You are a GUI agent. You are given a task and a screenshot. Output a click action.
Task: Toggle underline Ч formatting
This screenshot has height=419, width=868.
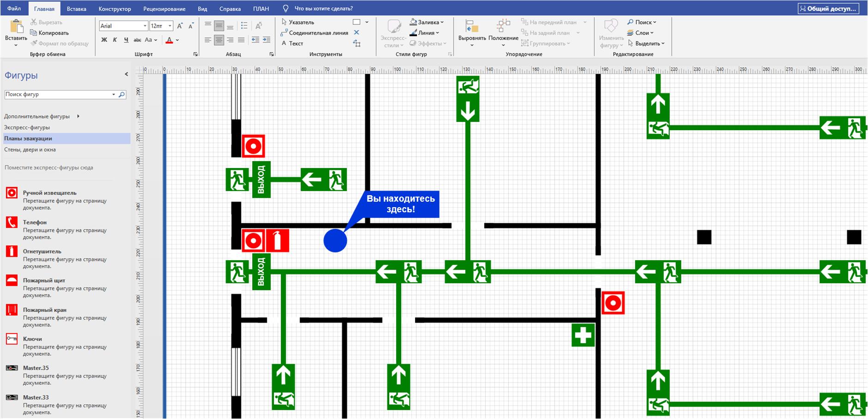click(126, 40)
